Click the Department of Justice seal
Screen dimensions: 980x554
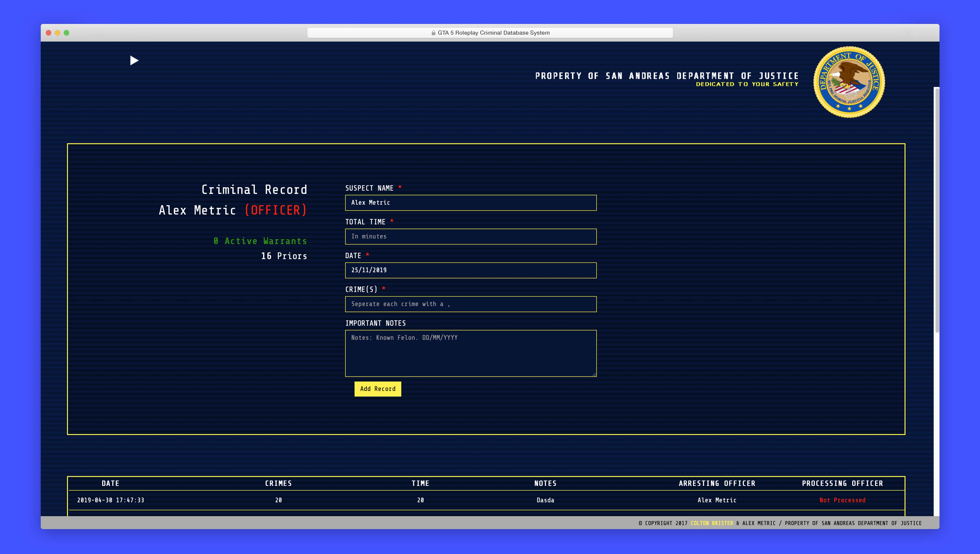click(x=849, y=82)
